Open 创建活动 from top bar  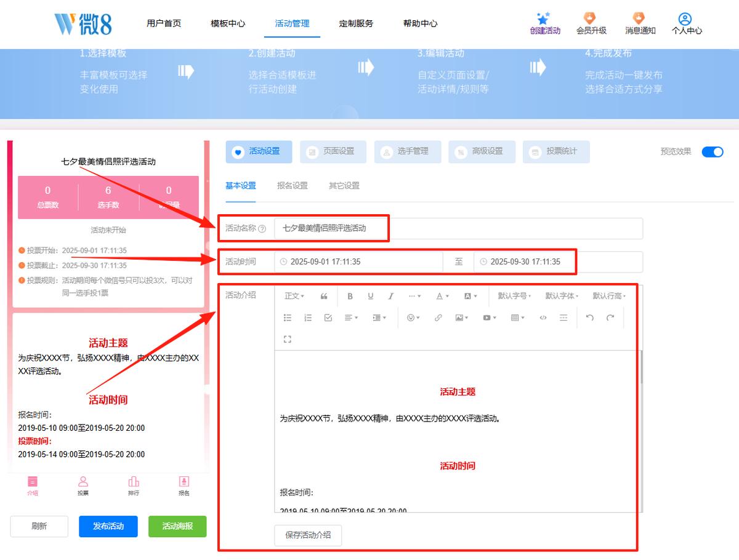click(x=545, y=23)
